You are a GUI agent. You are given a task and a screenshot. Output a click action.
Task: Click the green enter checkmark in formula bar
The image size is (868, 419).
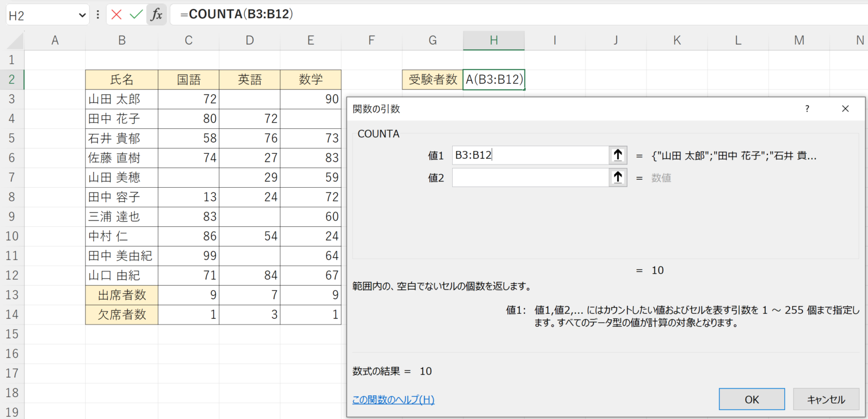(x=136, y=15)
